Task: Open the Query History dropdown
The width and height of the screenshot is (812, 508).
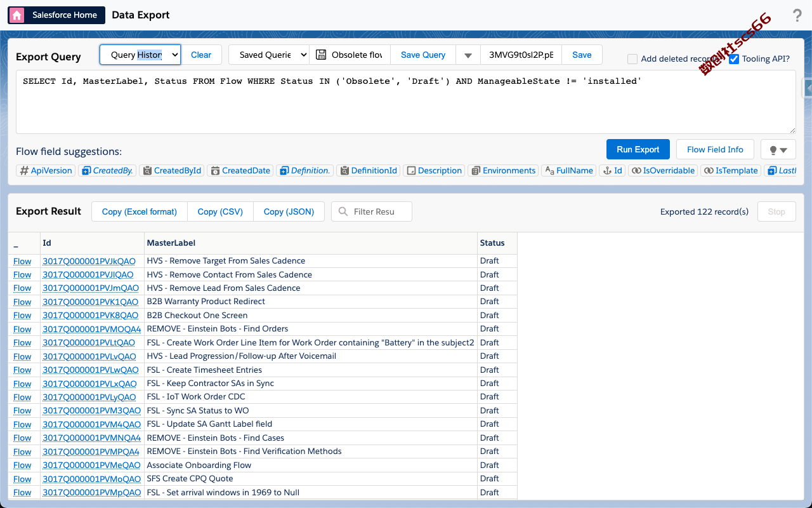Action: 140,55
